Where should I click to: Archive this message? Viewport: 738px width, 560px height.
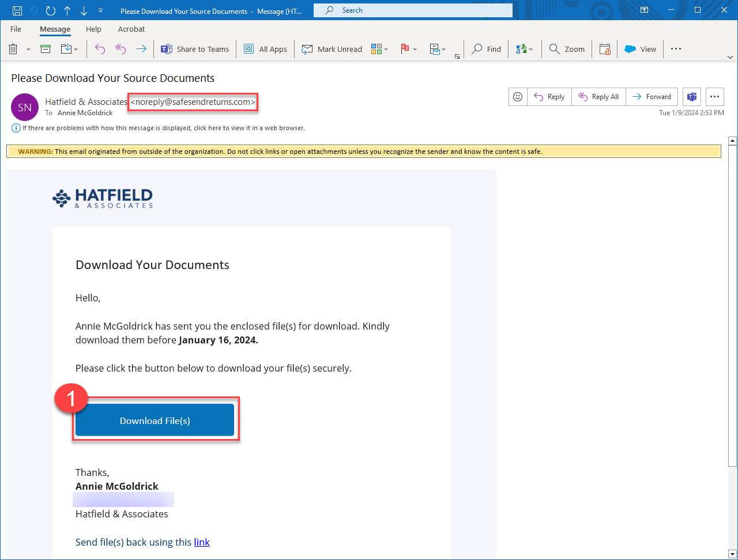point(45,49)
